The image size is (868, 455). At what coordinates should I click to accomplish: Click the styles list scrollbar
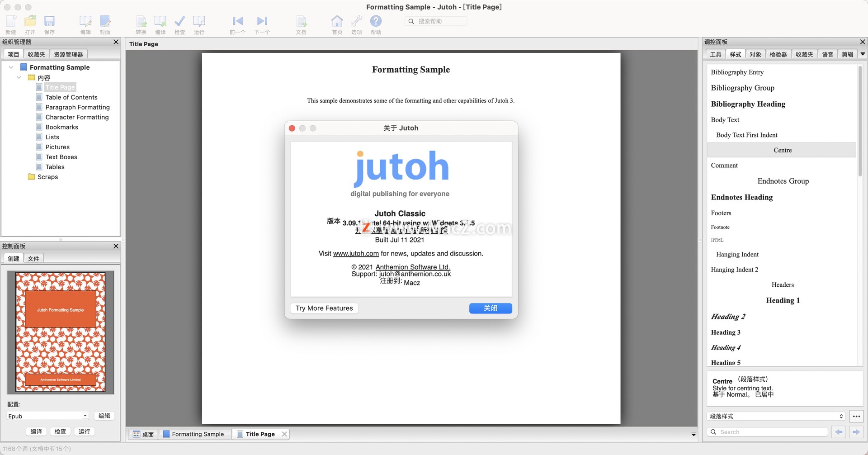860,122
